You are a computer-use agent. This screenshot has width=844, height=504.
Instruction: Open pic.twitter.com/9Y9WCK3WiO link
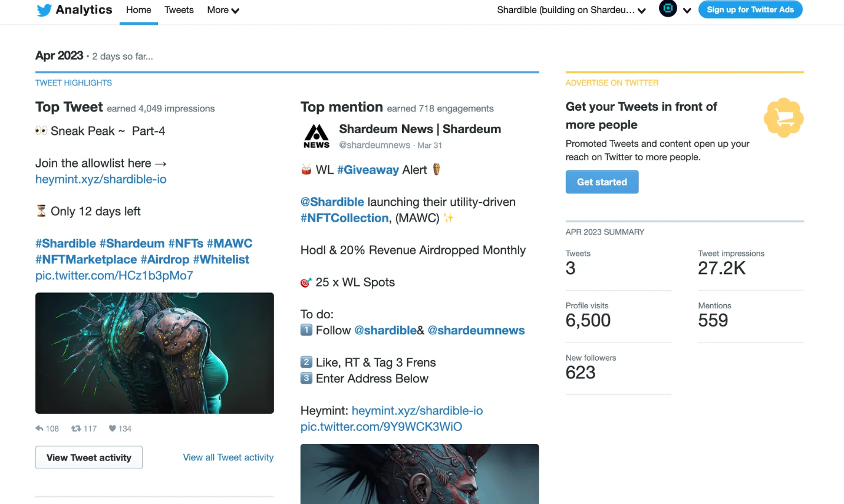pyautogui.click(x=381, y=427)
